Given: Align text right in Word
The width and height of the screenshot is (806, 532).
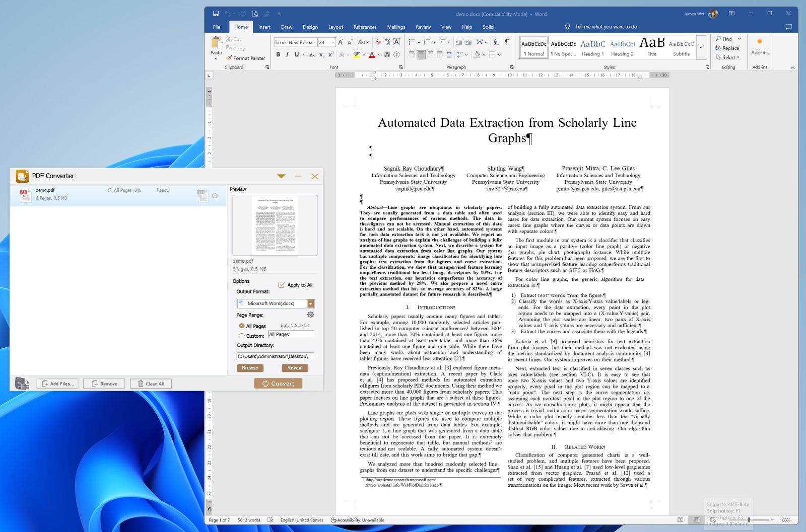Looking at the screenshot, I should point(430,54).
